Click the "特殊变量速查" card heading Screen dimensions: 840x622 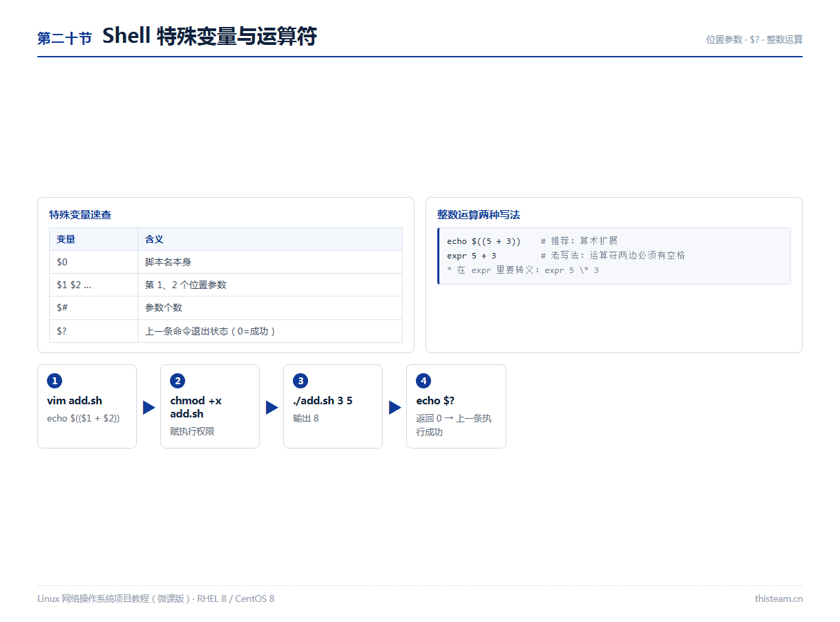(x=80, y=215)
